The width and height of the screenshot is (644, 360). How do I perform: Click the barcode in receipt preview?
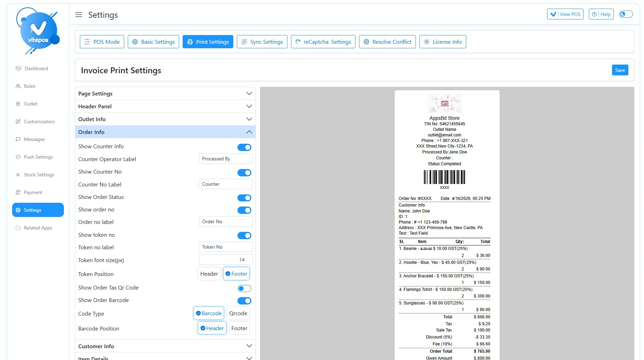tap(444, 177)
